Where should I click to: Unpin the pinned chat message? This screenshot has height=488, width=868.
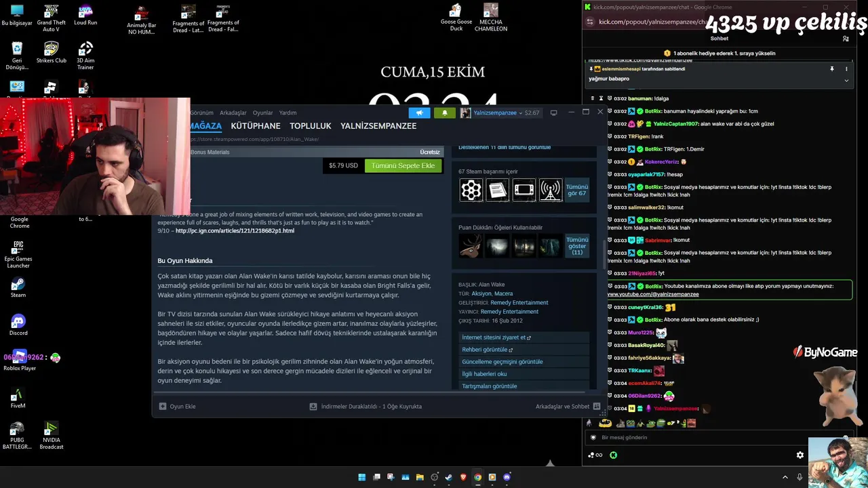pyautogui.click(x=832, y=69)
